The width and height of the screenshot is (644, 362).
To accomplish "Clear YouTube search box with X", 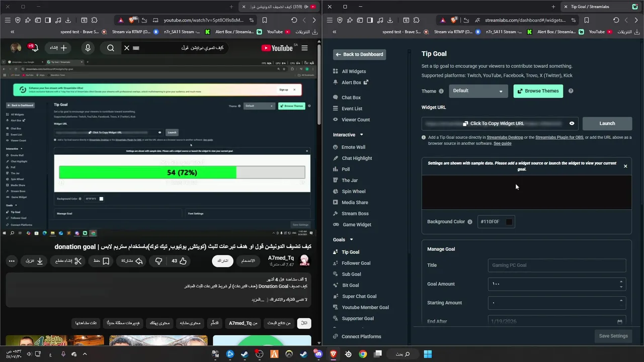I will (127, 48).
